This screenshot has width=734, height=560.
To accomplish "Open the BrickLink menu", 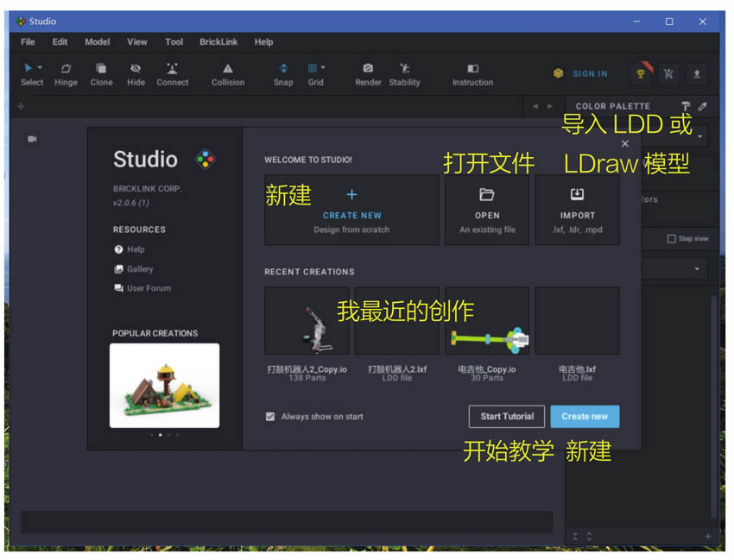I will 218,41.
